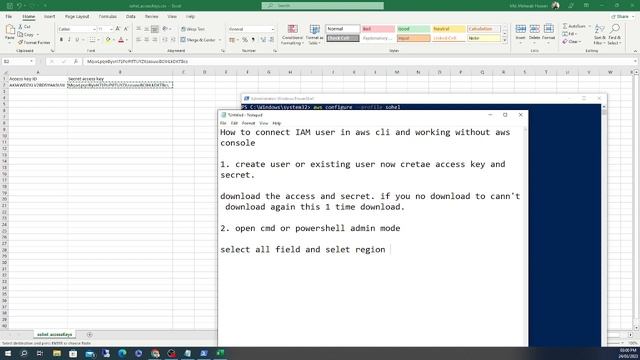This screenshot has height=360, width=640.
Task: Click the Cut scissors button
Action: tap(24, 27)
